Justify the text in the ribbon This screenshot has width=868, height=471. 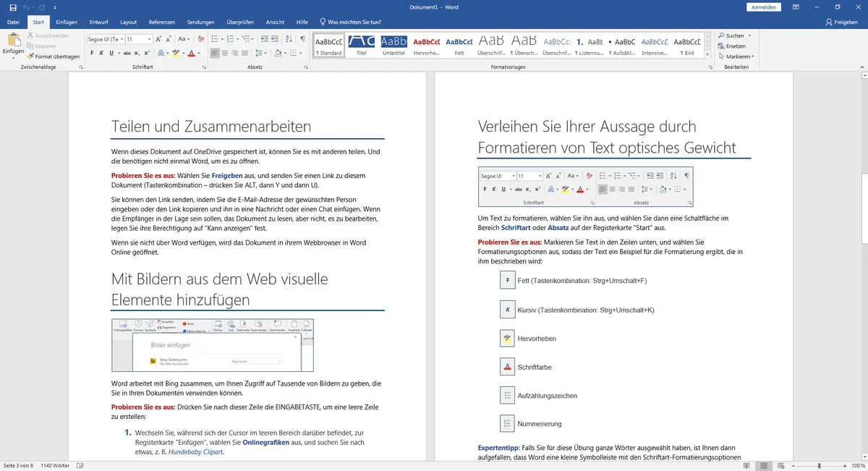(x=244, y=53)
